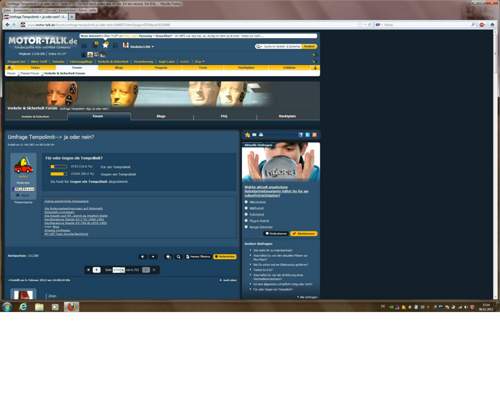Click the thread title Umfrage Tempolimit ja oder nein
500x416 pixels.
tap(51, 137)
